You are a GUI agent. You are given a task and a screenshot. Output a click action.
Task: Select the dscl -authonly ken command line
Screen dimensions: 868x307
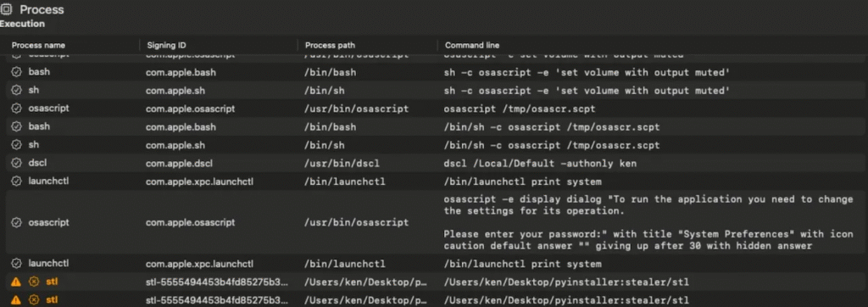click(x=540, y=164)
